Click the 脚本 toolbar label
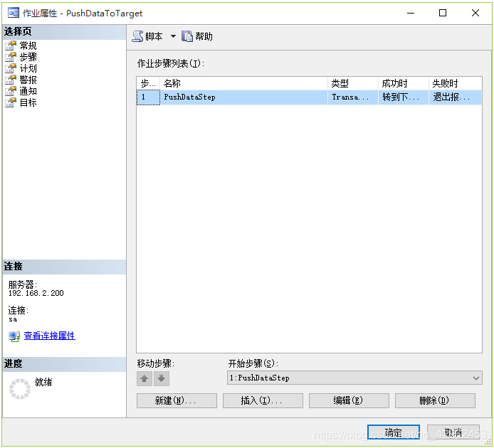Screen dimensions: 494x448 (154, 36)
